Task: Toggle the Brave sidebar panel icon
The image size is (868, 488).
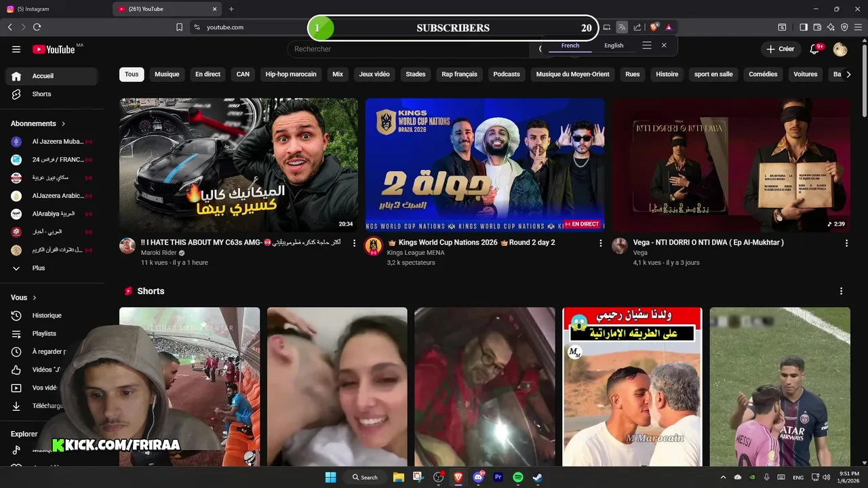Action: click(804, 27)
